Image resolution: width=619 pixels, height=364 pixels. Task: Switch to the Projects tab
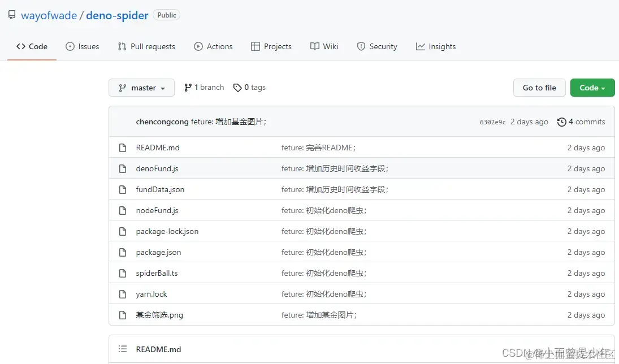271,46
